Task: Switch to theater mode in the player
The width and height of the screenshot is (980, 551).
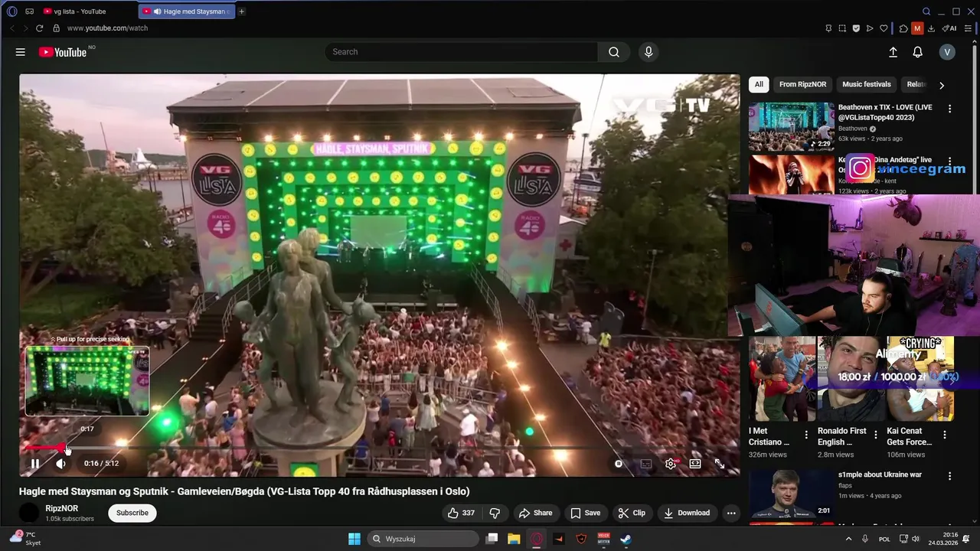Action: [x=695, y=463]
